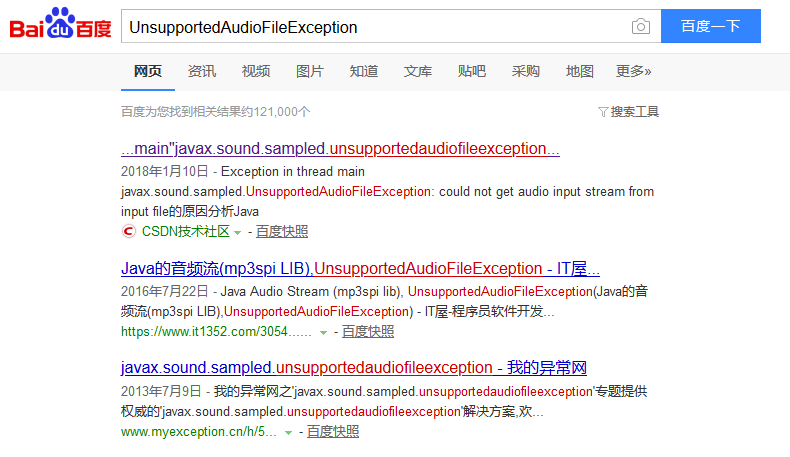This screenshot has height=457, width=790.
Task: Switch to the 视频 tab
Action: (x=255, y=72)
